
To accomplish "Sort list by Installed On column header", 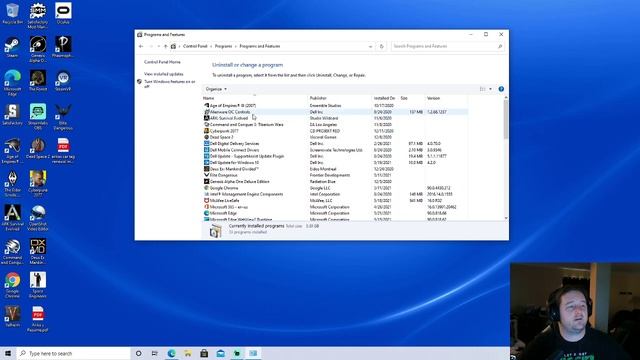I will 385,98.
